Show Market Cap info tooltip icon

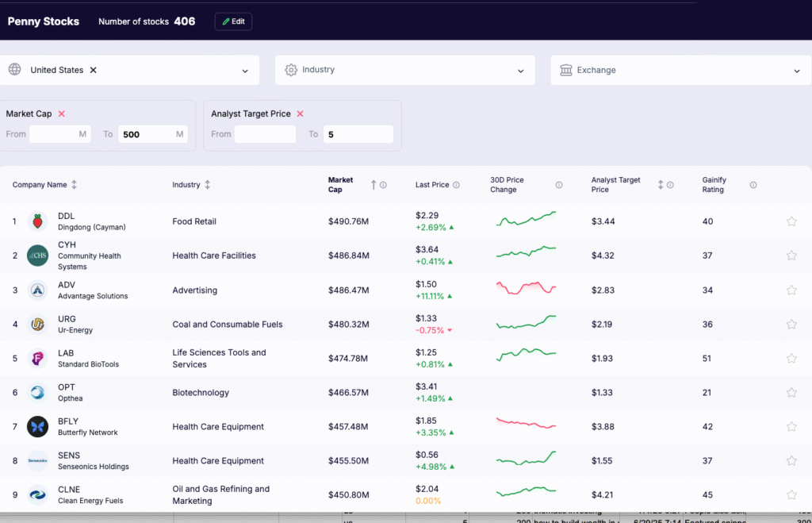click(383, 185)
